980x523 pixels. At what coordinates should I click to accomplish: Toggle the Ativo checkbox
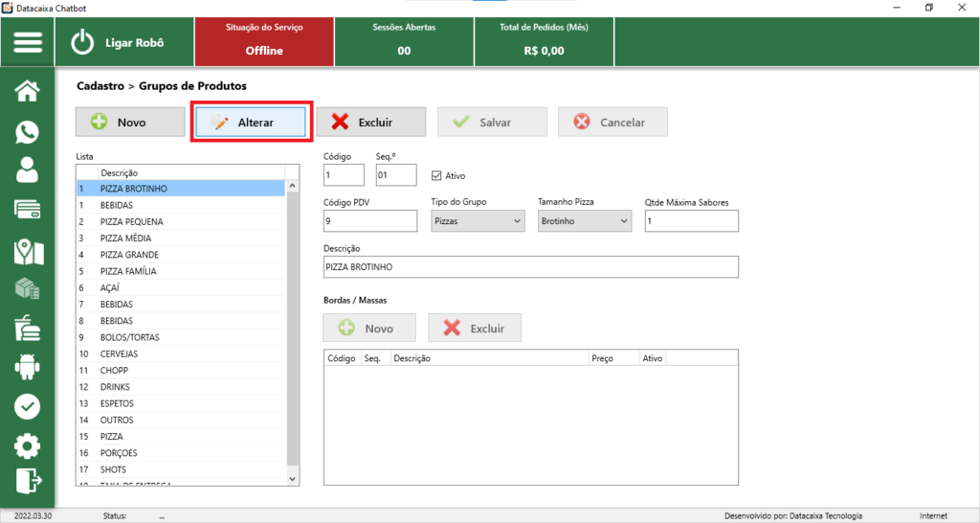(x=437, y=175)
